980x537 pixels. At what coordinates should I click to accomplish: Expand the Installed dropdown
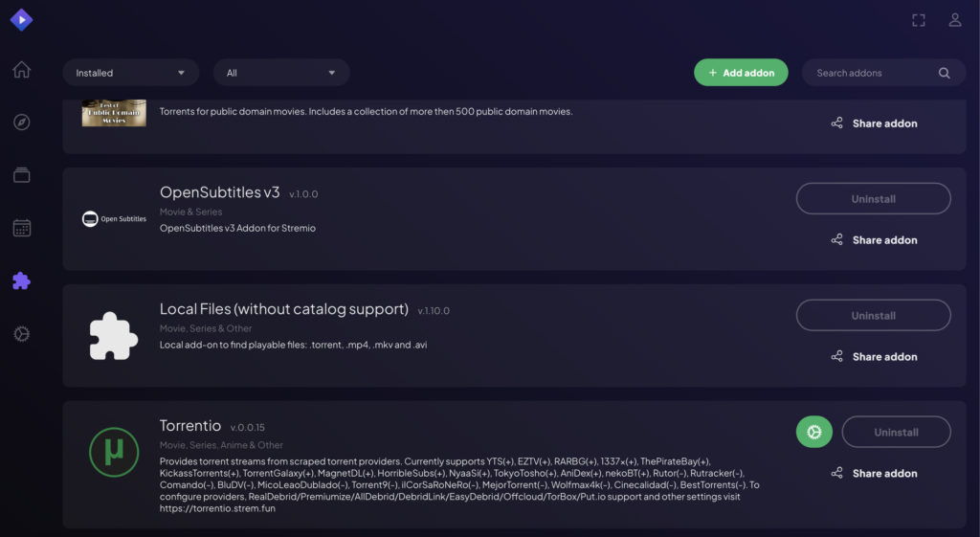(x=131, y=73)
